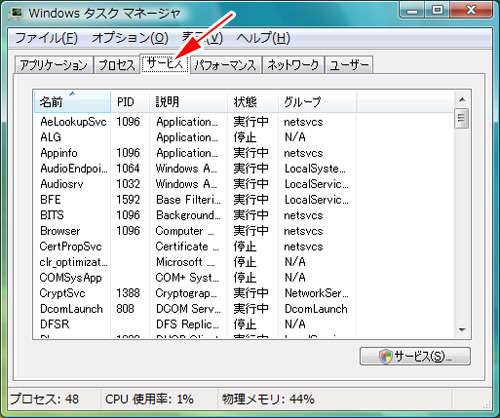
Task: Switch to the プロセス tab
Action: click(x=116, y=65)
